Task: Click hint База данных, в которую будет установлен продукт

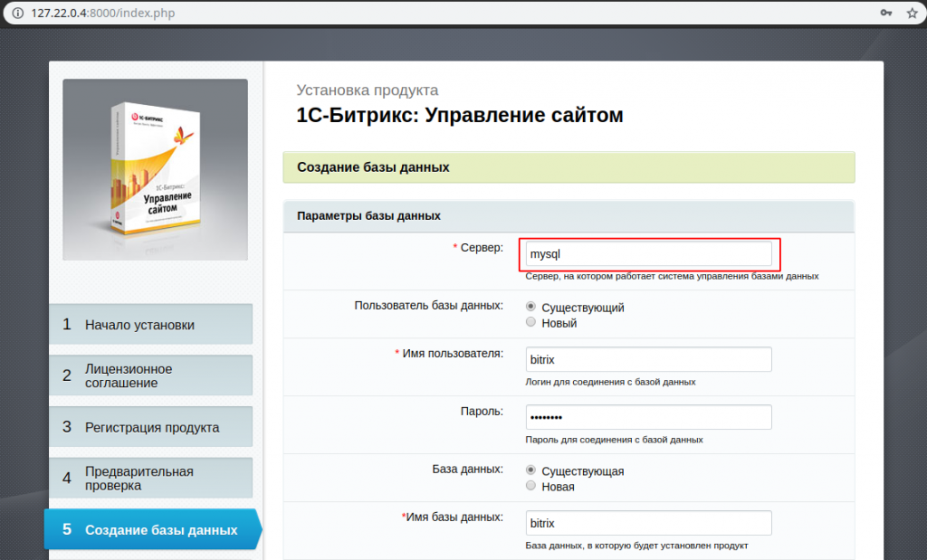Action: click(x=636, y=546)
